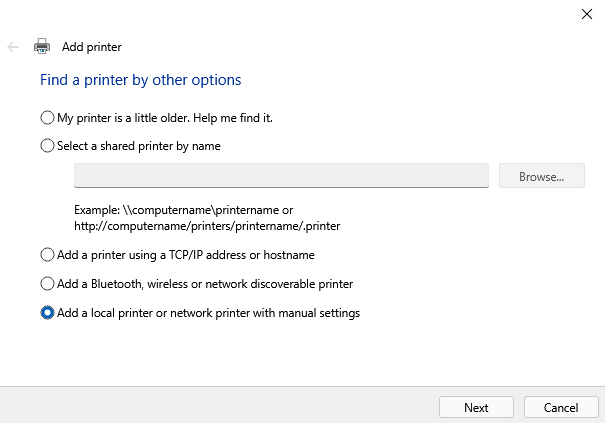Click the 'Find a printer by other options' heading
The width and height of the screenshot is (605, 423).
click(x=140, y=80)
